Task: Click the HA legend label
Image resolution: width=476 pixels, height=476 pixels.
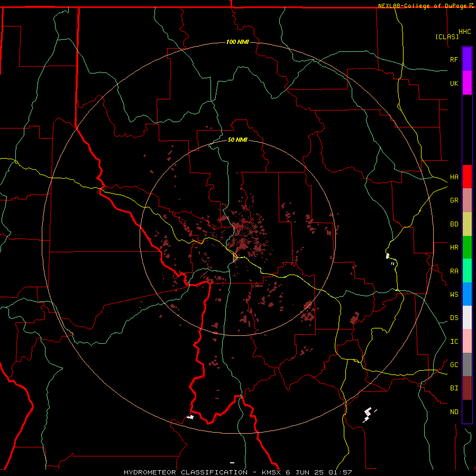Action: click(454, 177)
